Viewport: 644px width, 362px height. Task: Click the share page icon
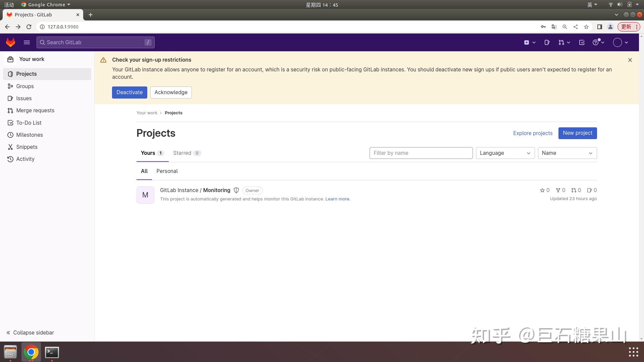coord(576,27)
